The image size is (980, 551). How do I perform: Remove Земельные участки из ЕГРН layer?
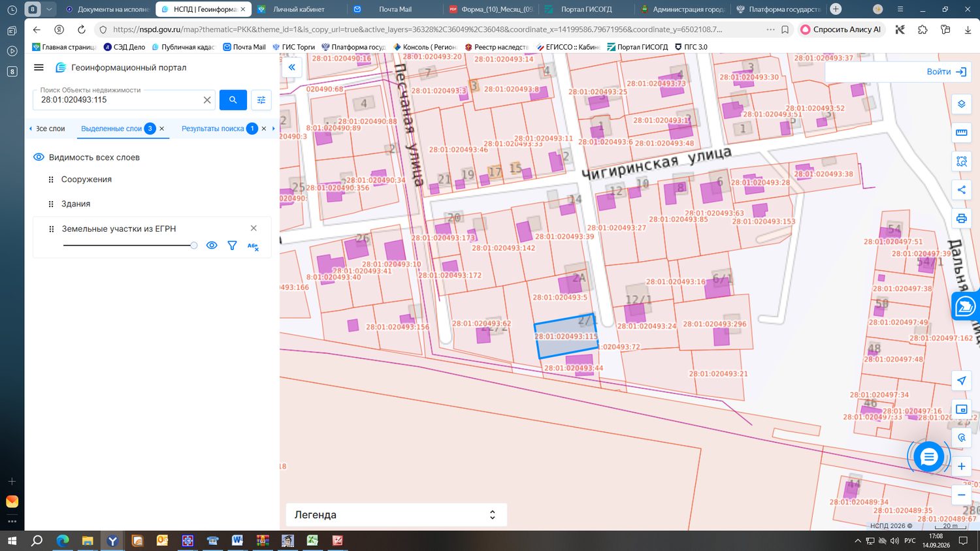click(253, 228)
